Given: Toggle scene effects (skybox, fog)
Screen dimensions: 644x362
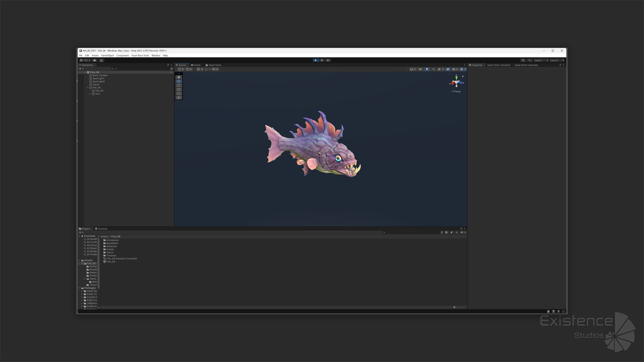Looking at the screenshot, I should 439,69.
